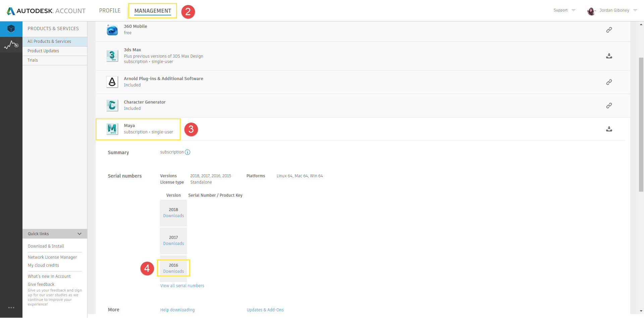
Task: Click the Download & Install quick link
Action: pyautogui.click(x=46, y=246)
